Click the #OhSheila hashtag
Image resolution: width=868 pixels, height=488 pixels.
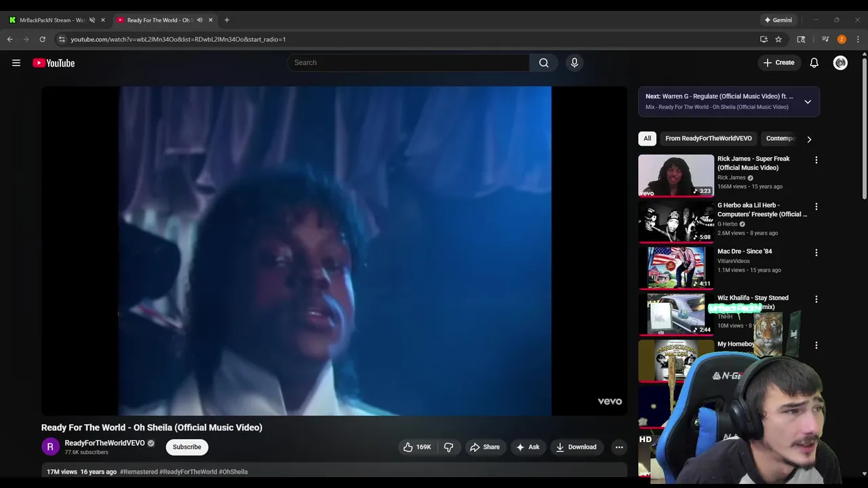click(233, 472)
